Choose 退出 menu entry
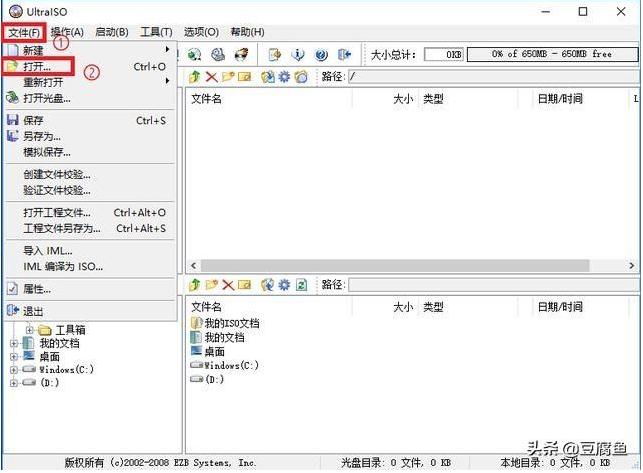 pyautogui.click(x=91, y=311)
